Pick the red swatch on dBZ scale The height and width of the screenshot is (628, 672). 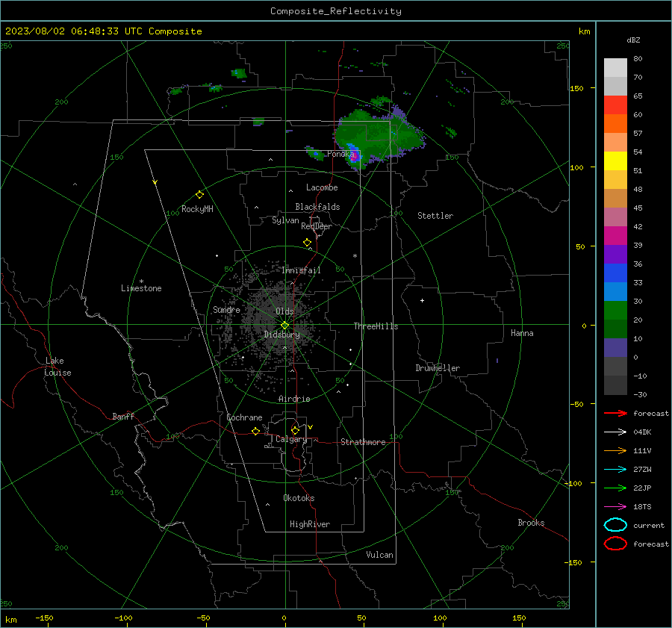615,105
